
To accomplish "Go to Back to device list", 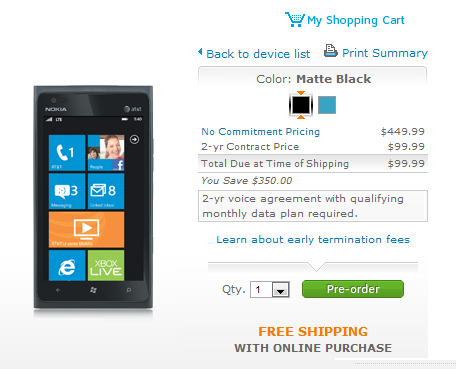I will click(x=258, y=54).
